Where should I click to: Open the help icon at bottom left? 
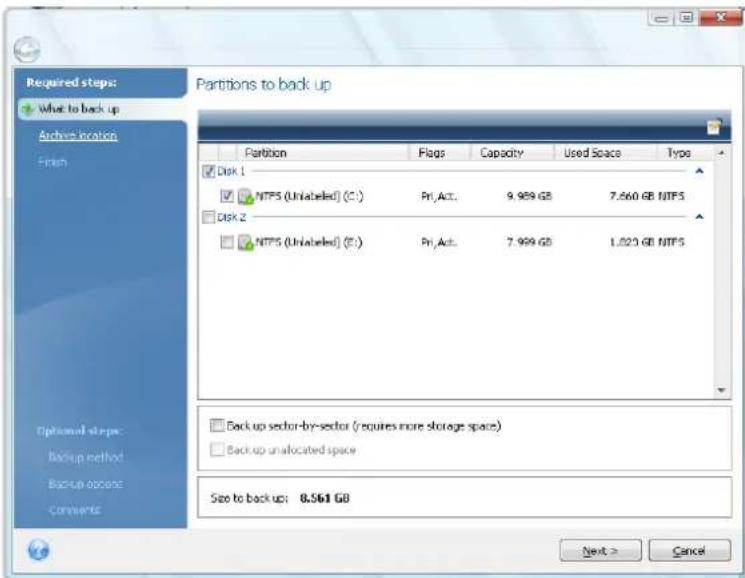[x=38, y=550]
